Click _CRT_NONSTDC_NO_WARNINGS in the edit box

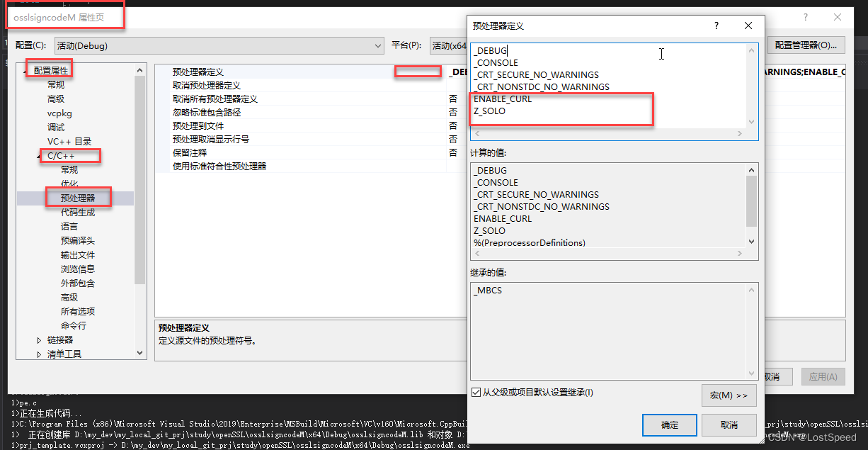pos(541,87)
